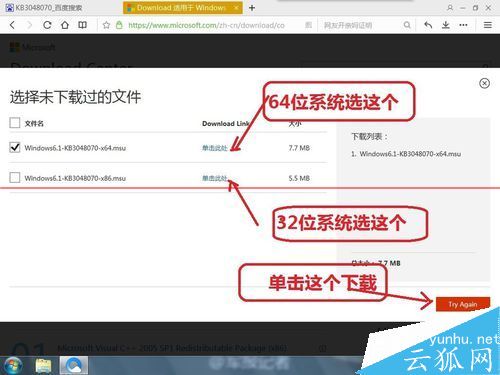Open the reading mode book icon
500x375 pixels.
82,25
